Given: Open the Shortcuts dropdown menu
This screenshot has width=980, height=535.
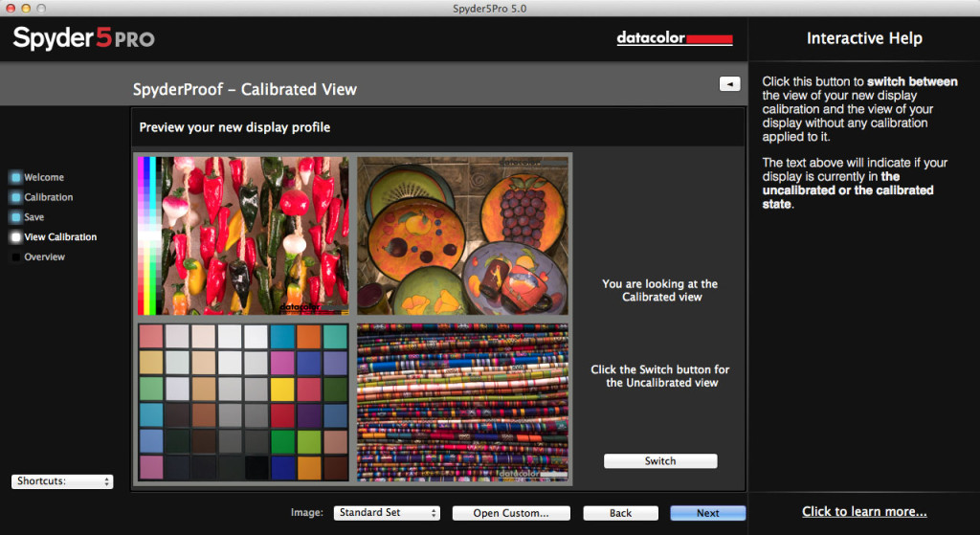Looking at the screenshot, I should (62, 481).
